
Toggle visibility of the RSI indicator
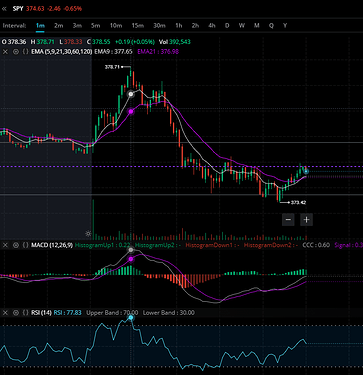click(x=15, y=313)
